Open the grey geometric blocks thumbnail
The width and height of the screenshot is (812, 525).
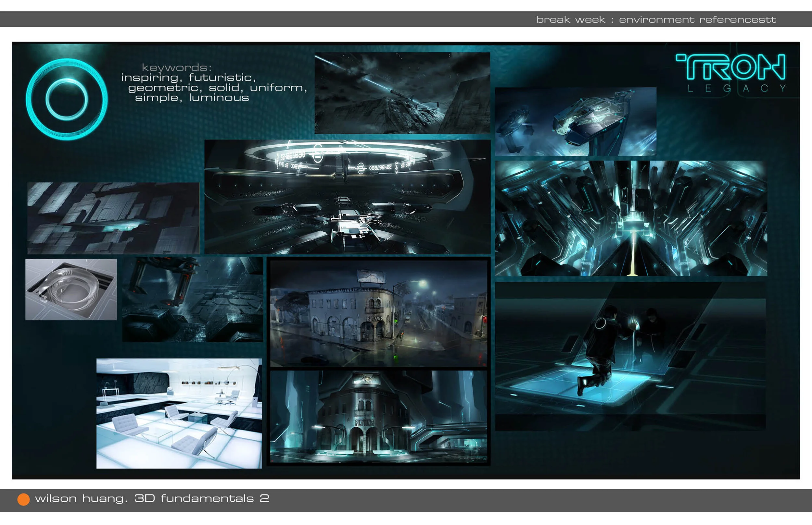pyautogui.click(x=113, y=218)
